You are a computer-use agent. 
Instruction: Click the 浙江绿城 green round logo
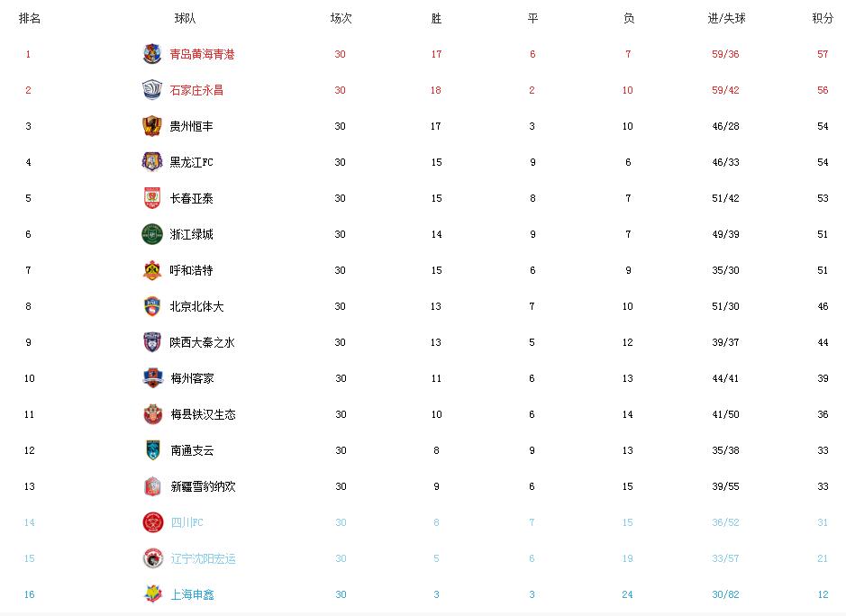[152, 234]
